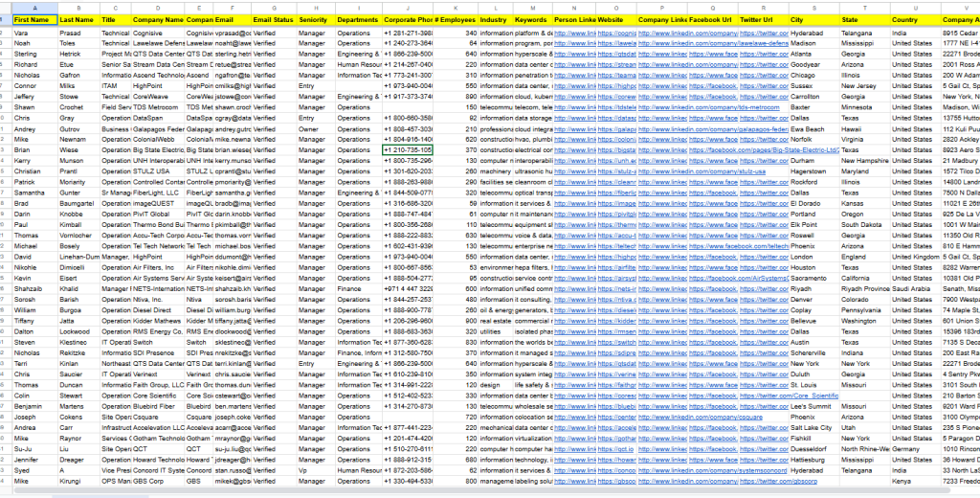Select the 'Twitter Url' header cell
This screenshot has width=980, height=498.
pyautogui.click(x=763, y=20)
